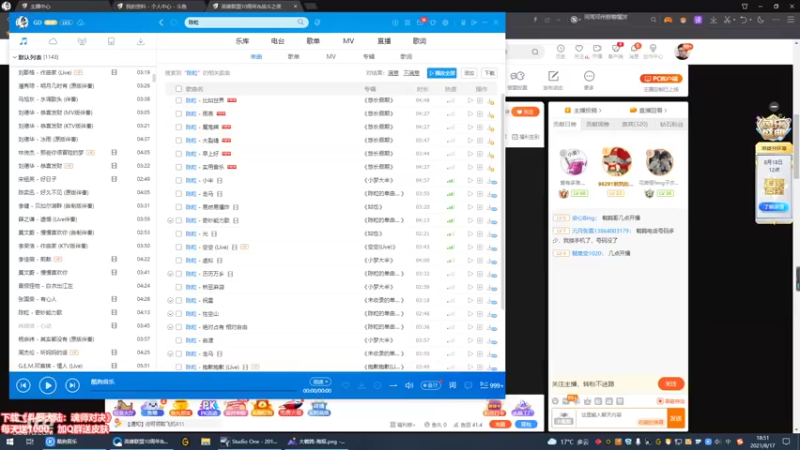Open the settings gear in KuGou title bar

pyautogui.click(x=445, y=22)
